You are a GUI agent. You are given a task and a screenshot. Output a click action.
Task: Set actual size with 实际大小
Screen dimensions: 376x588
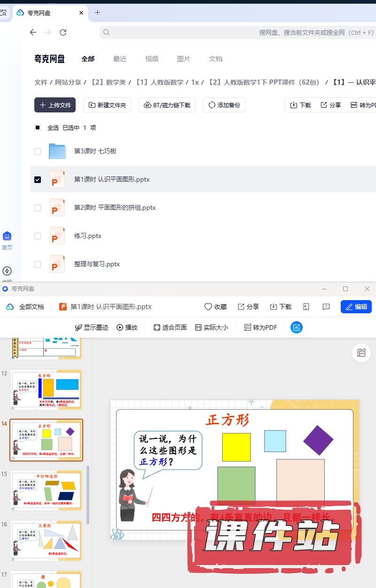coord(211,327)
